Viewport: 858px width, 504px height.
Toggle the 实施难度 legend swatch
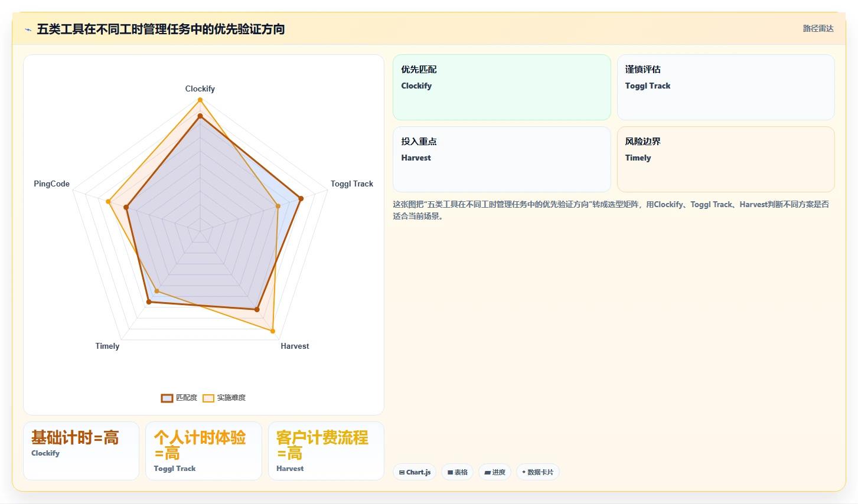point(208,398)
